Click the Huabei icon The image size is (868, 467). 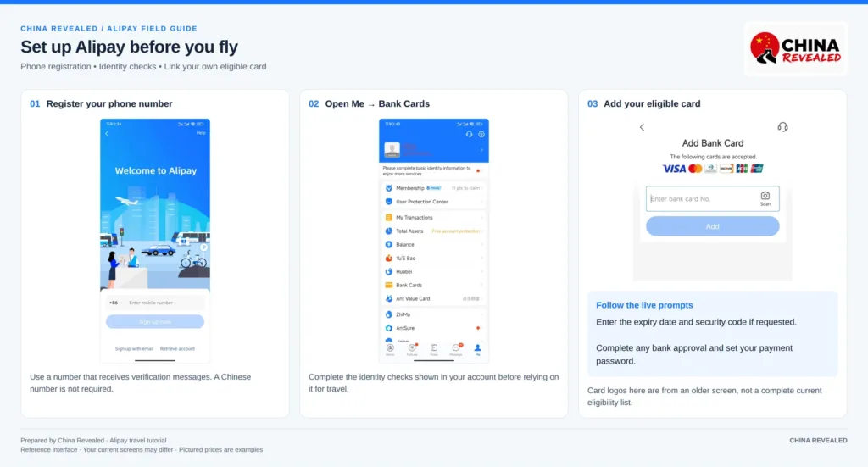(388, 272)
